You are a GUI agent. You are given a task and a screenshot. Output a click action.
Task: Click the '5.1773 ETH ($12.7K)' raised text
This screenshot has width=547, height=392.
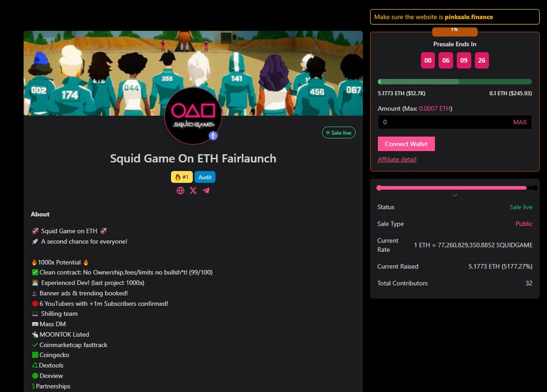pyautogui.click(x=402, y=93)
